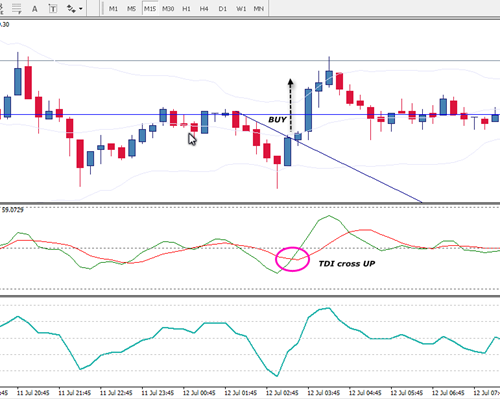500x399 pixels.
Task: Switch chart to D1 daily timeframe
Action: [x=223, y=9]
